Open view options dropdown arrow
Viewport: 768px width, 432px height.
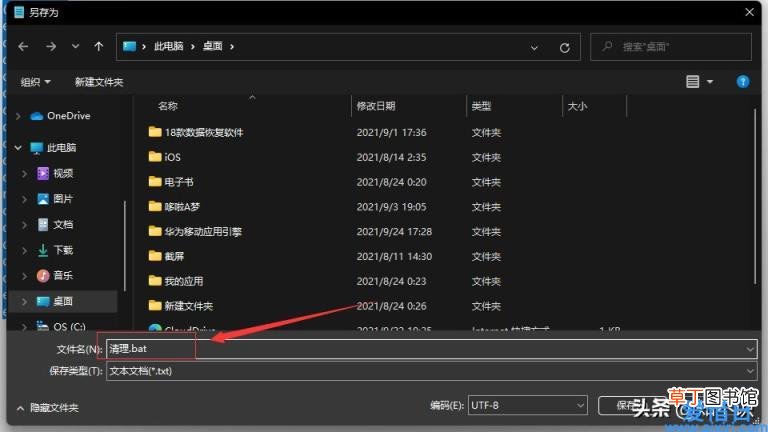coord(710,82)
